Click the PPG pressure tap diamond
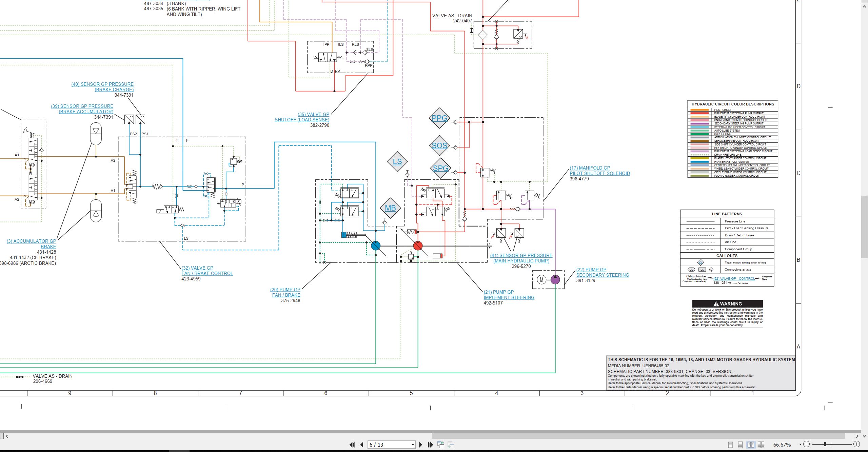The width and height of the screenshot is (868, 452). click(x=439, y=118)
